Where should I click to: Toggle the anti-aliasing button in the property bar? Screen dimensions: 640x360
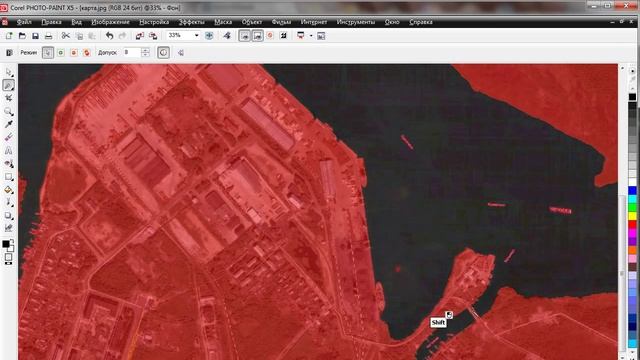(x=163, y=53)
